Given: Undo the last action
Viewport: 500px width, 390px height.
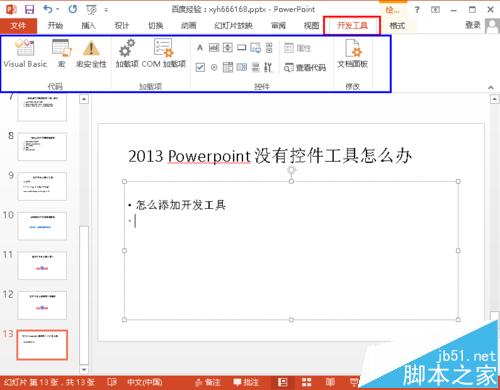Looking at the screenshot, I should click(x=48, y=9).
